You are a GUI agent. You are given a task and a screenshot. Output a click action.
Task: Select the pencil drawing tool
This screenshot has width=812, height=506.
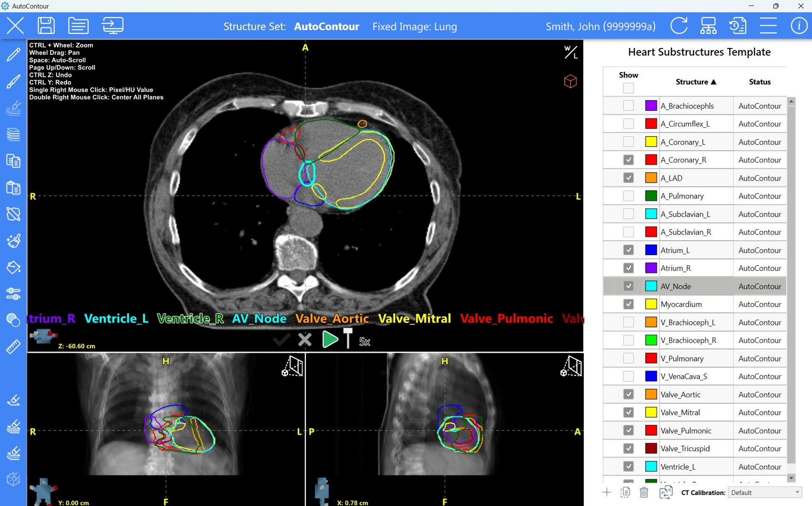13,55
